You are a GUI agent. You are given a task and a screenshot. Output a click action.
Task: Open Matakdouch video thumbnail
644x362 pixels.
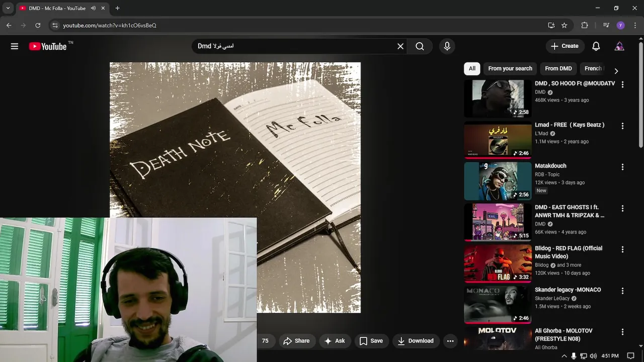point(498,181)
